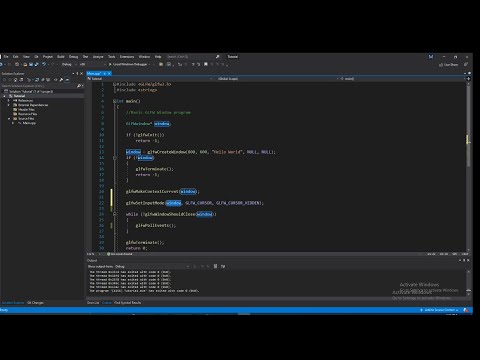
Task: Click Clear All output icon
Action: [x=215, y=266]
